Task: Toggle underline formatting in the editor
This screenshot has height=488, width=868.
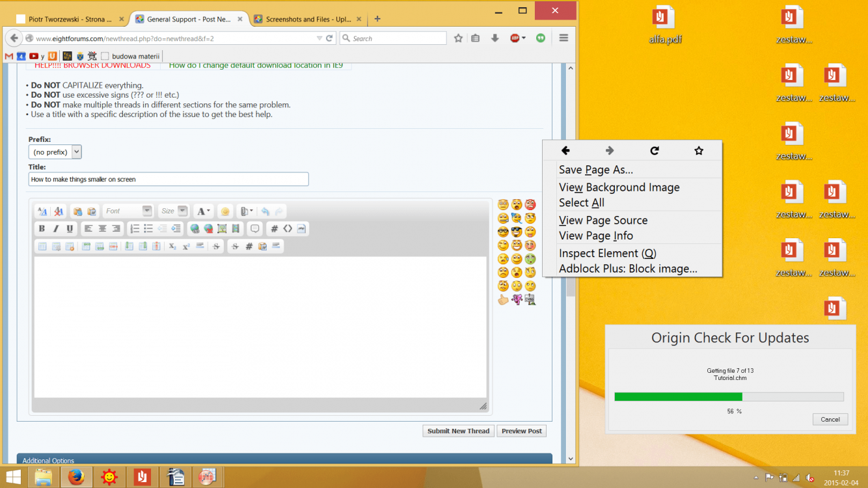Action: (70, 228)
